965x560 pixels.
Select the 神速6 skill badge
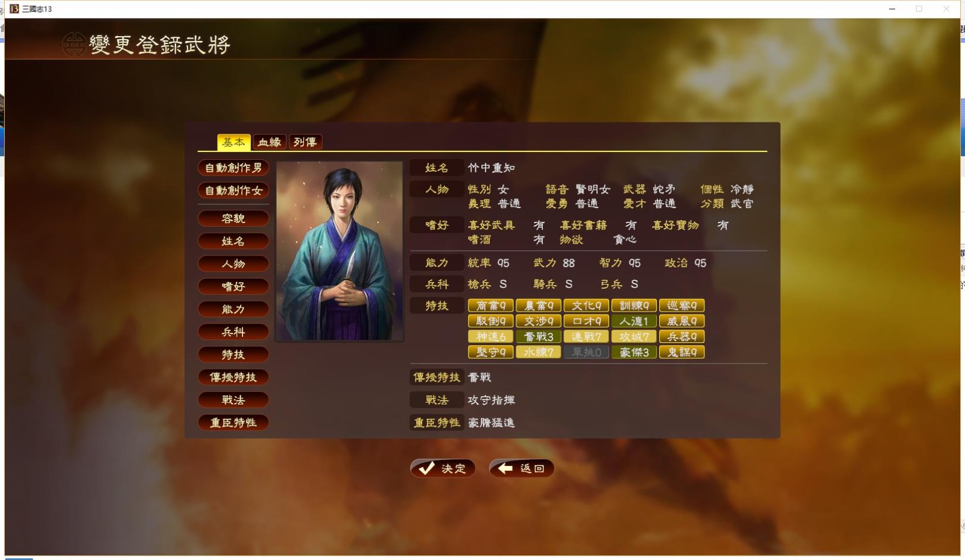pos(490,336)
